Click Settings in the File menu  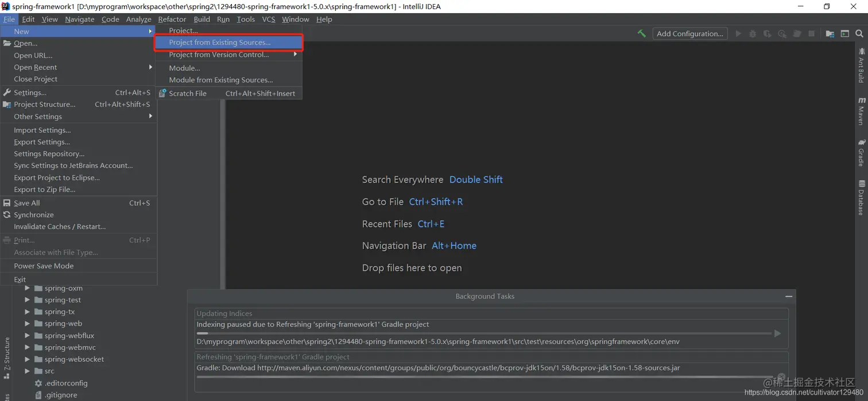(78, 92)
